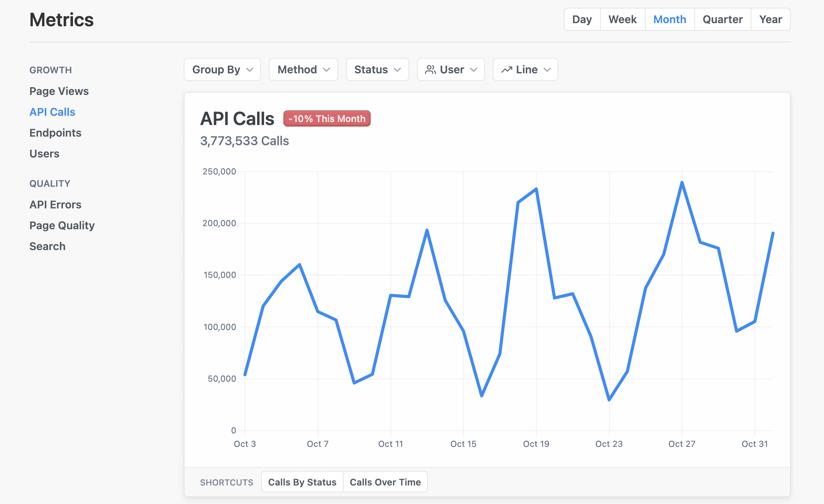824x504 pixels.
Task: Go to Endpoints metrics page
Action: pyautogui.click(x=55, y=133)
